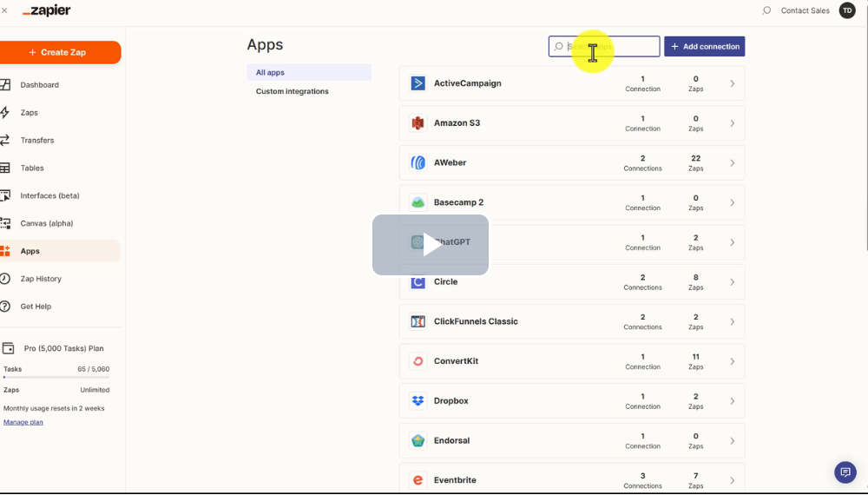The height and width of the screenshot is (495, 868).
Task: Click the Transfers arrows icon
Action: coord(5,140)
